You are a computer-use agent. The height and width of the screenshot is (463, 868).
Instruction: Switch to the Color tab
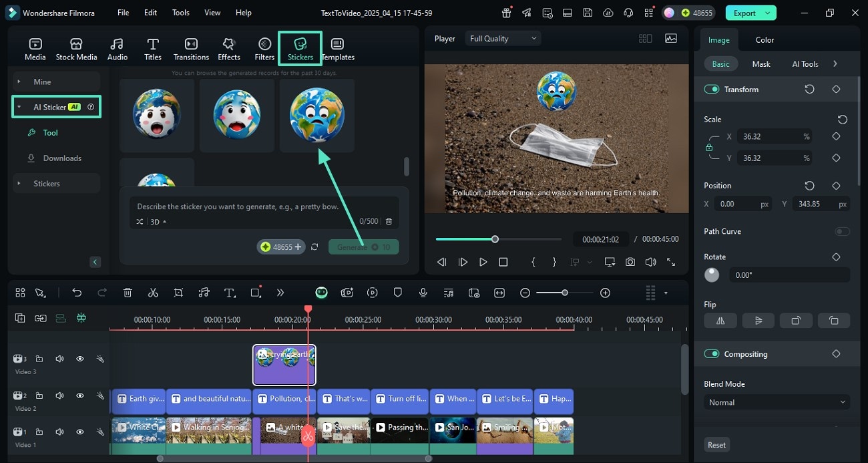coord(765,40)
